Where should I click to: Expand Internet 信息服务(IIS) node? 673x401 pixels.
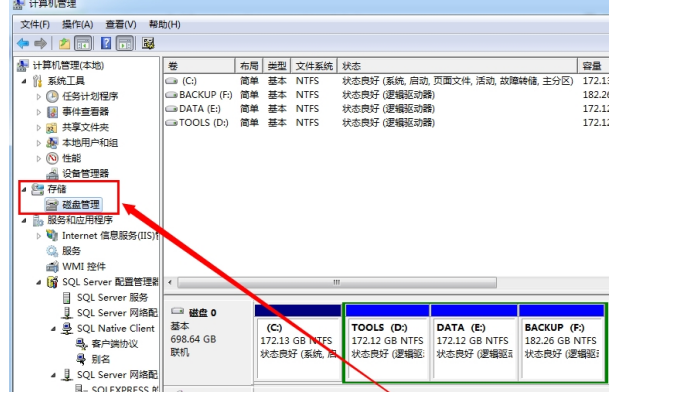39,236
